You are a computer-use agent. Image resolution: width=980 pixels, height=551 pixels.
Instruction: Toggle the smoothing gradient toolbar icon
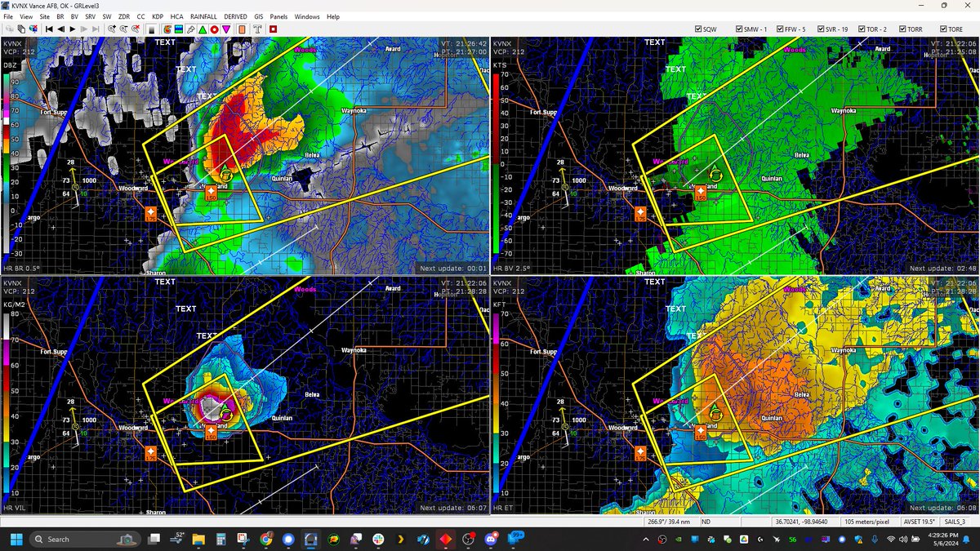[152, 29]
